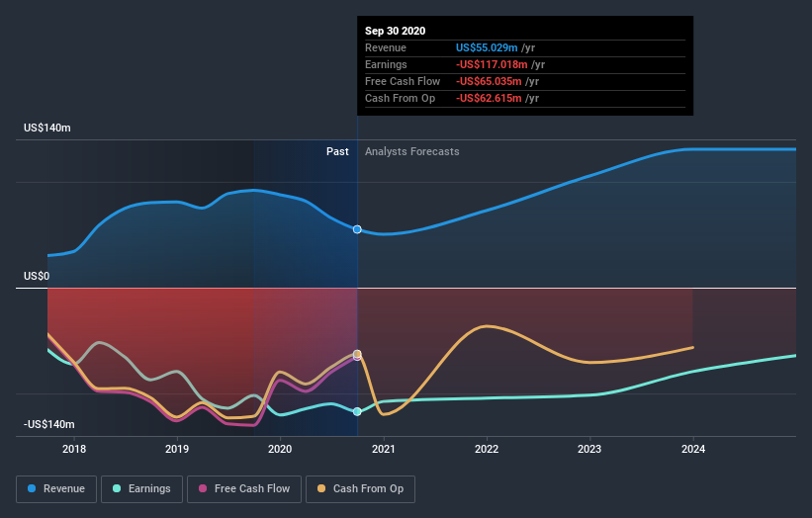Toggle the Free Cash Flow legend button
This screenshot has width=812, height=518.
tap(244, 489)
